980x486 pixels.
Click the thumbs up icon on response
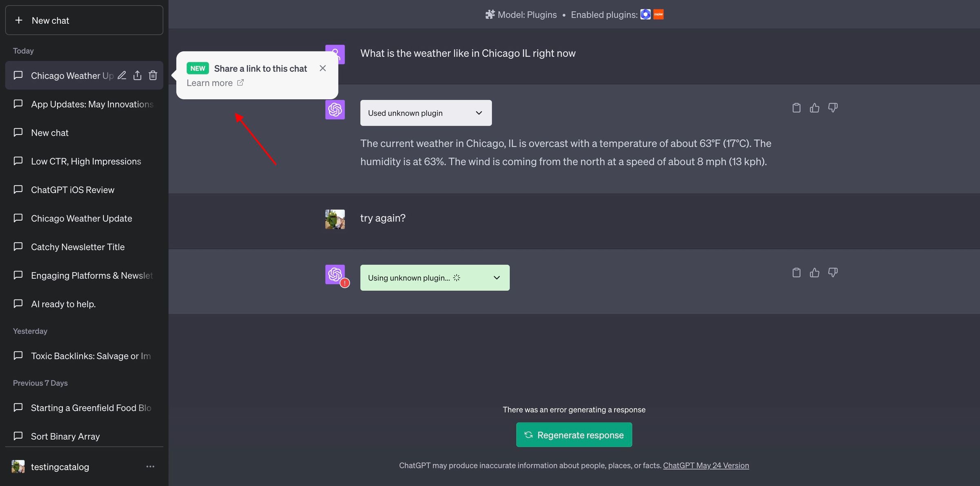[x=815, y=107]
